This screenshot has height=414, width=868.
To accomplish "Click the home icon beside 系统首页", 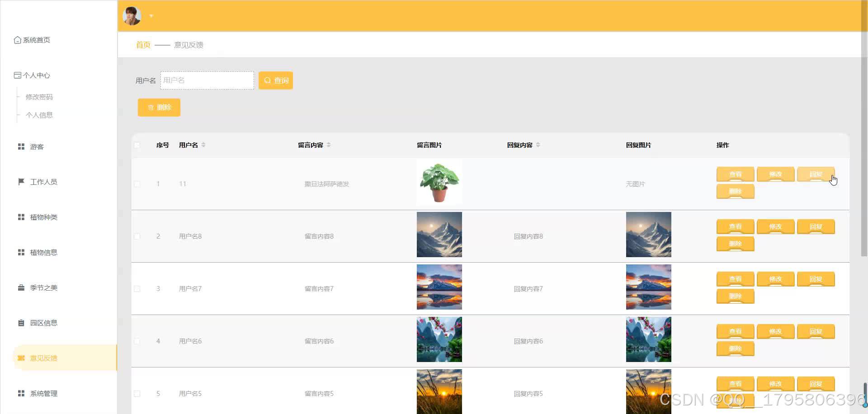I will 18,40.
